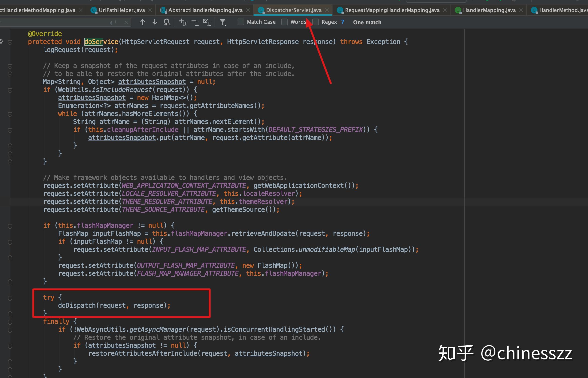Collapse the doService method fold marker
The image size is (588, 378).
point(10,42)
